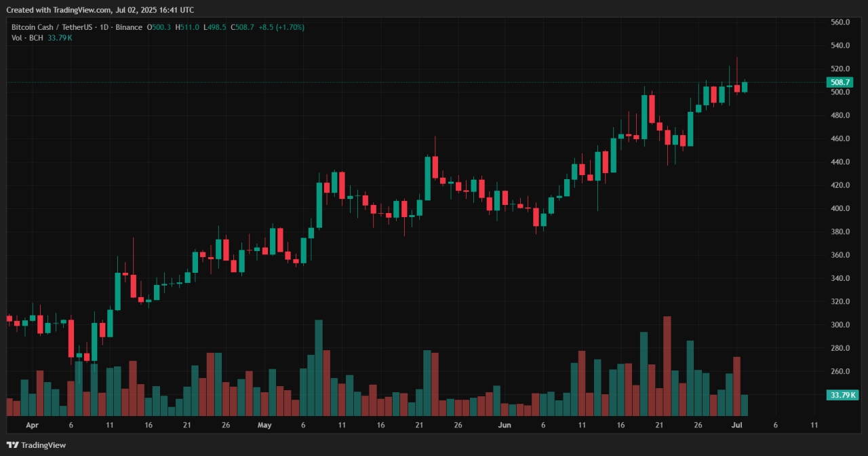The width and height of the screenshot is (868, 456).
Task: Click the green 33.79 K volume axis tag
Action: click(842, 395)
